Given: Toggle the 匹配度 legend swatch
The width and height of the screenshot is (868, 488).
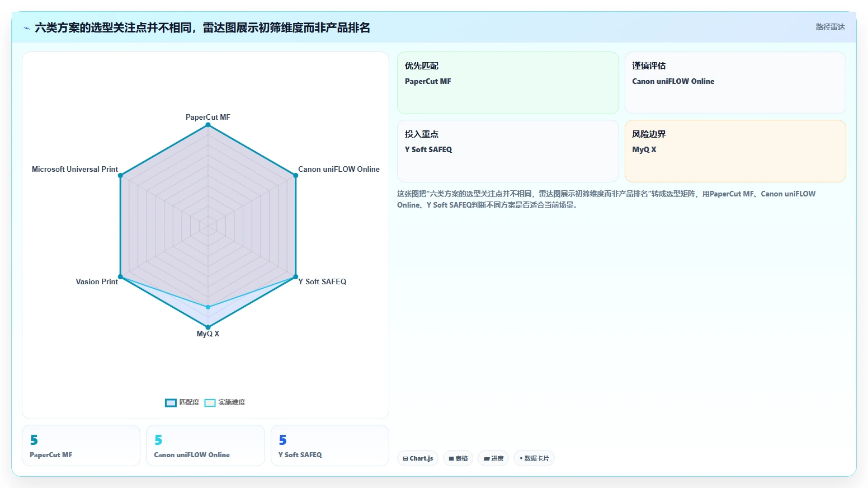Looking at the screenshot, I should tap(171, 403).
